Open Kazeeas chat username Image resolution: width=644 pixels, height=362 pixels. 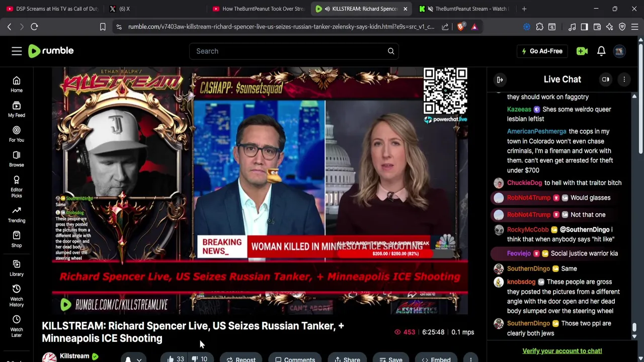tap(519, 109)
